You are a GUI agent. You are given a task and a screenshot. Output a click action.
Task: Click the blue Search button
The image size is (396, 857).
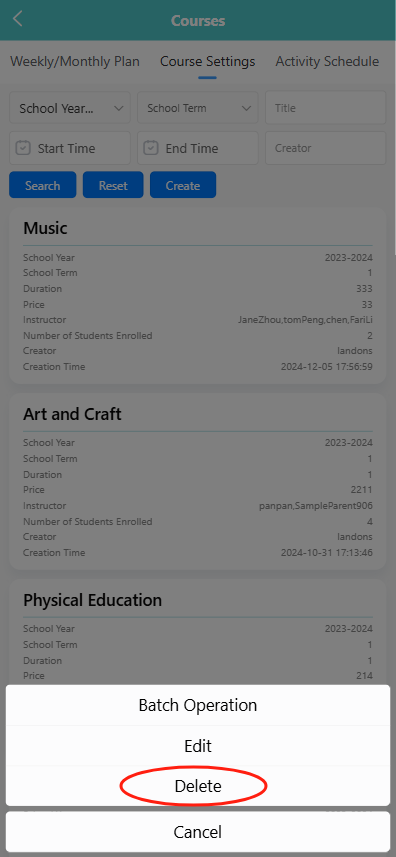pyautogui.click(x=43, y=185)
